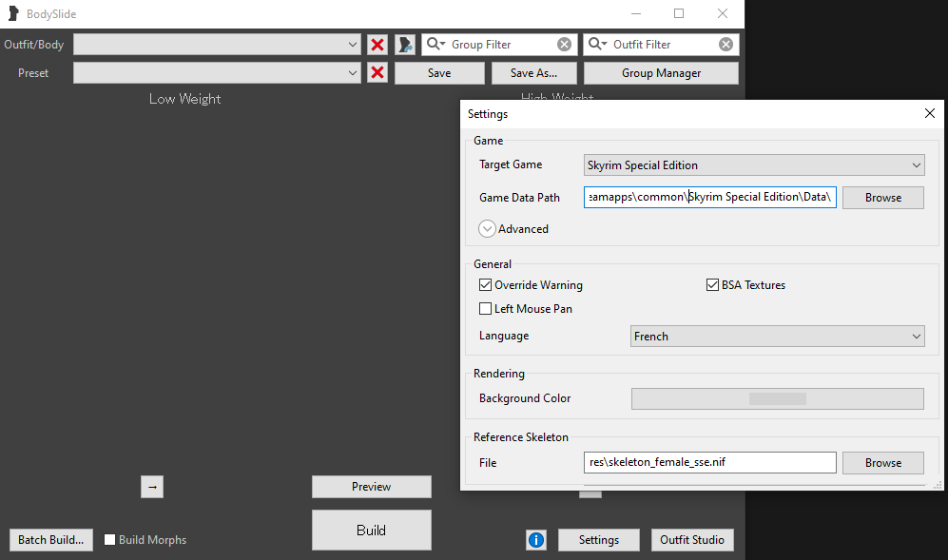Open the Target Game dropdown
Screen dimensions: 948x560
coord(754,165)
